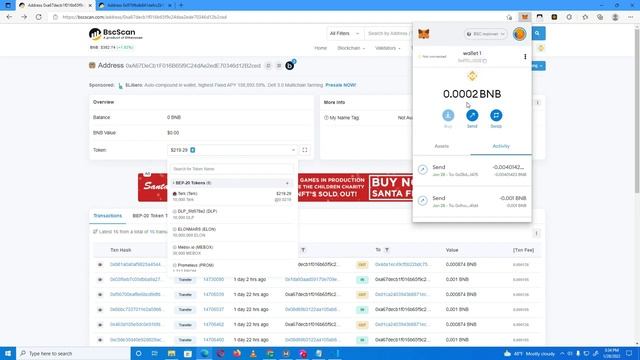Open the BSC network selector dropdown
640x360 pixels.
(x=486, y=34)
